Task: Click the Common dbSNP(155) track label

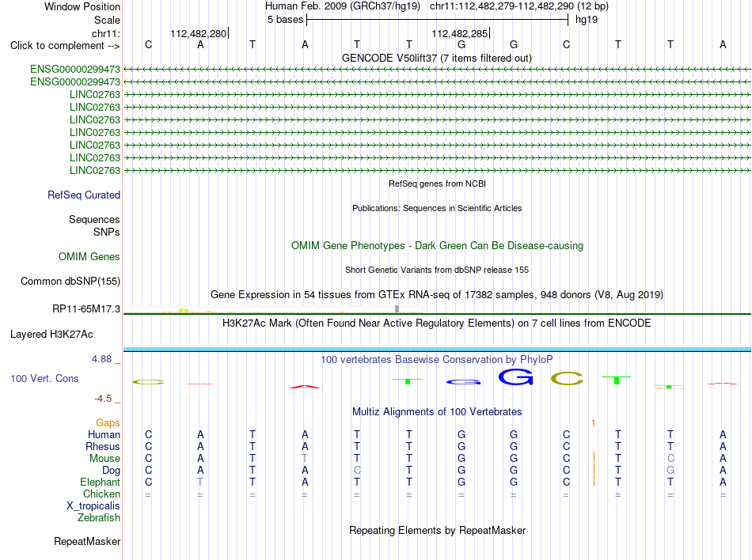Action: 70,282
